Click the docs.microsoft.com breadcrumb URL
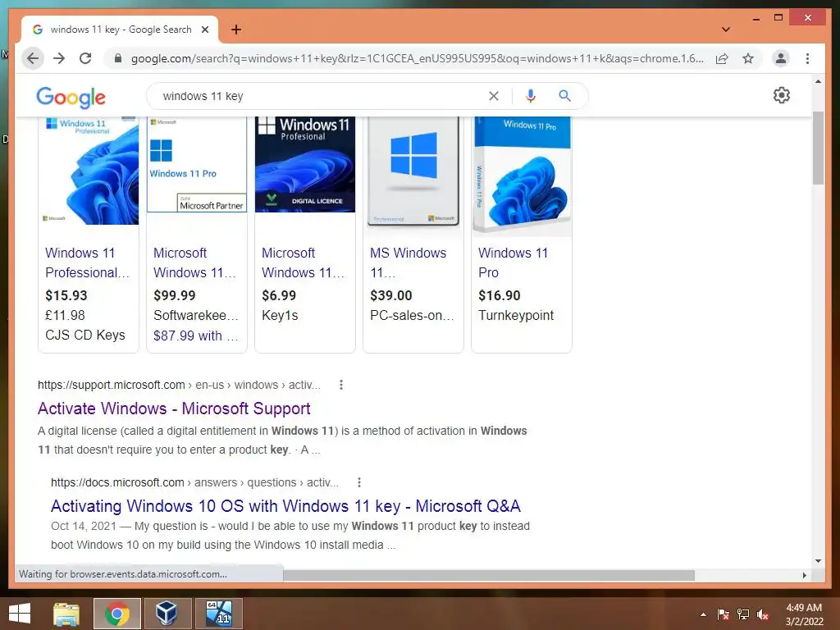The height and width of the screenshot is (630, 840). [194, 482]
